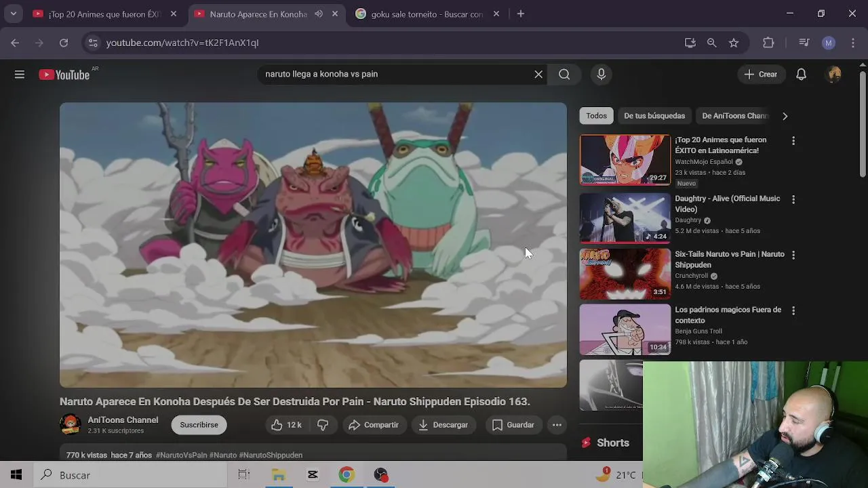868x488 pixels.
Task: Subscribe to AniToons Channel
Action: pyautogui.click(x=199, y=425)
